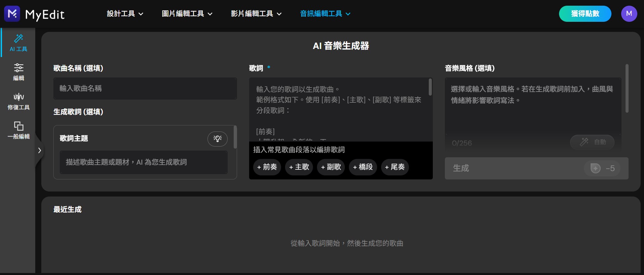This screenshot has width=644, height=275.
Task: Expand the 圖片編輯工具 dropdown menu
Action: pos(187,14)
